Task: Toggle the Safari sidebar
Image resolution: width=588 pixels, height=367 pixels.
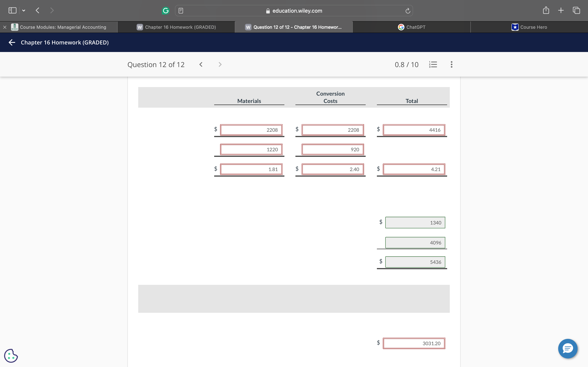Action: point(12,10)
